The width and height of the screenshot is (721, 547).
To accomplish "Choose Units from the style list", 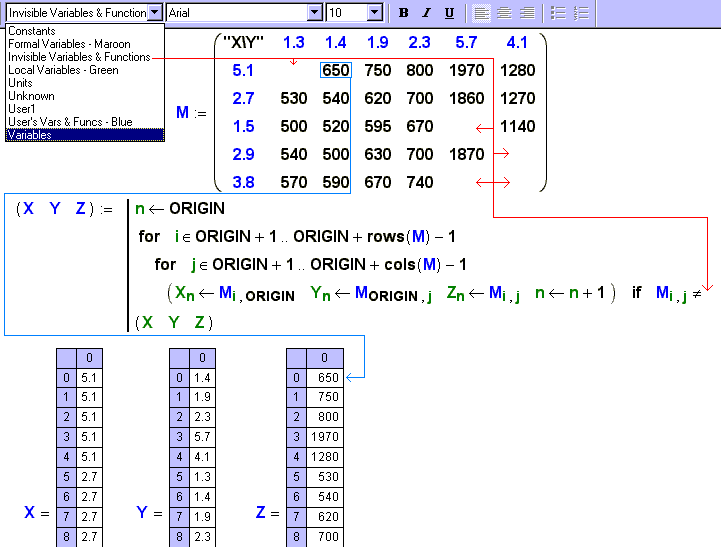I will 85,83.
